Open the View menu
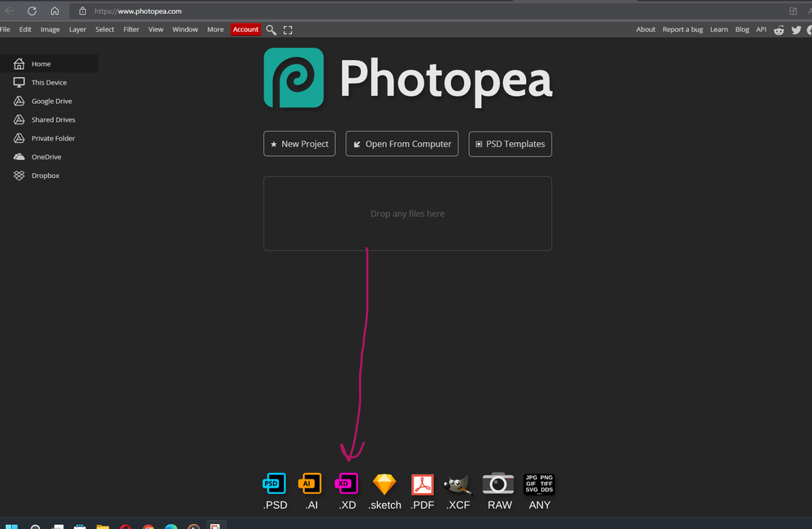 (156, 29)
